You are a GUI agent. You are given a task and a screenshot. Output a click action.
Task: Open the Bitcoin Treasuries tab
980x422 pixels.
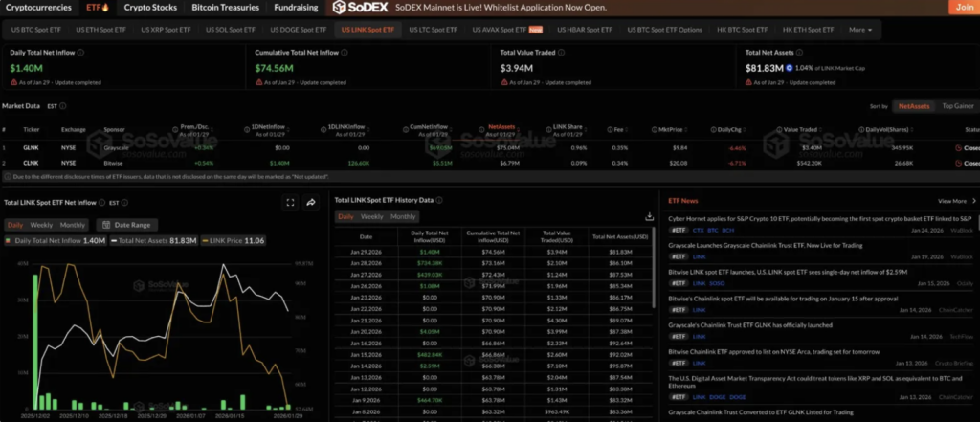point(226,8)
